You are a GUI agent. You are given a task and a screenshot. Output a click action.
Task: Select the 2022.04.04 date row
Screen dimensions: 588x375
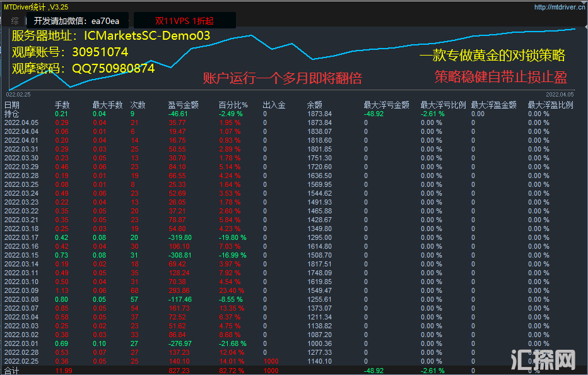(x=21, y=131)
